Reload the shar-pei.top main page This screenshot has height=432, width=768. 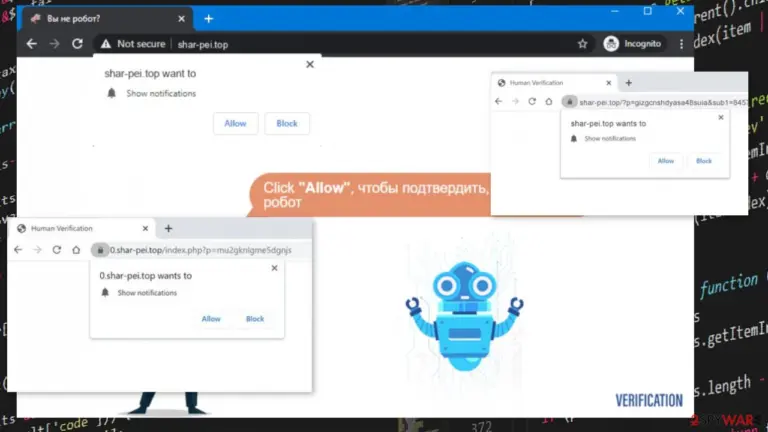pos(77,44)
